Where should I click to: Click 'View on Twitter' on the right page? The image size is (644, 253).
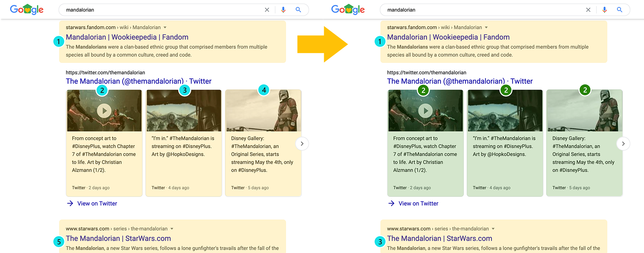414,203
